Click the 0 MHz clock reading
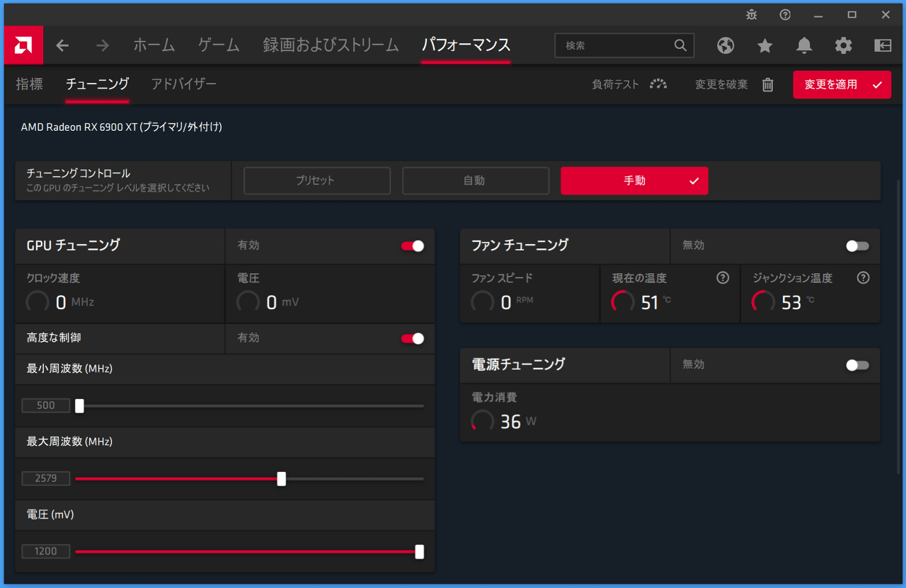 pos(75,303)
